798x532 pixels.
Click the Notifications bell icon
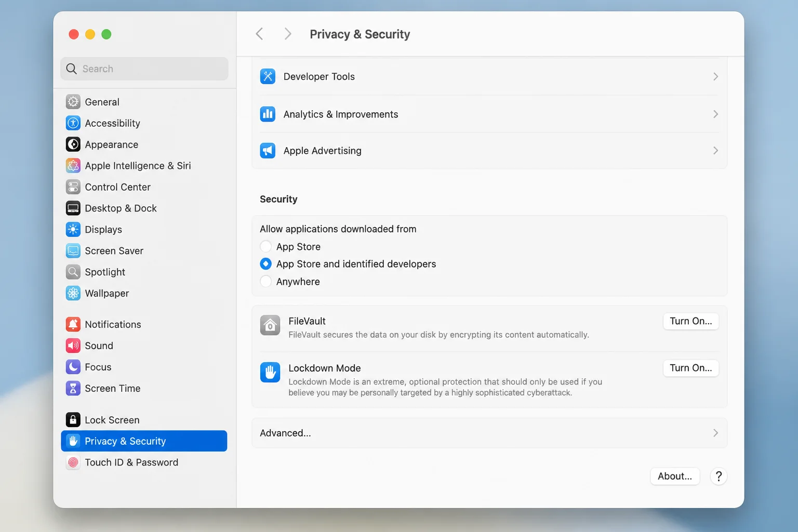tap(73, 325)
